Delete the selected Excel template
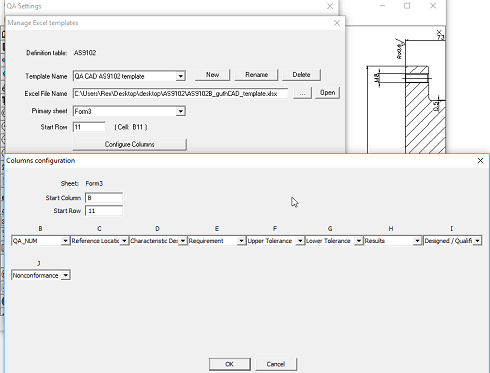This screenshot has width=490, height=373. [x=301, y=75]
